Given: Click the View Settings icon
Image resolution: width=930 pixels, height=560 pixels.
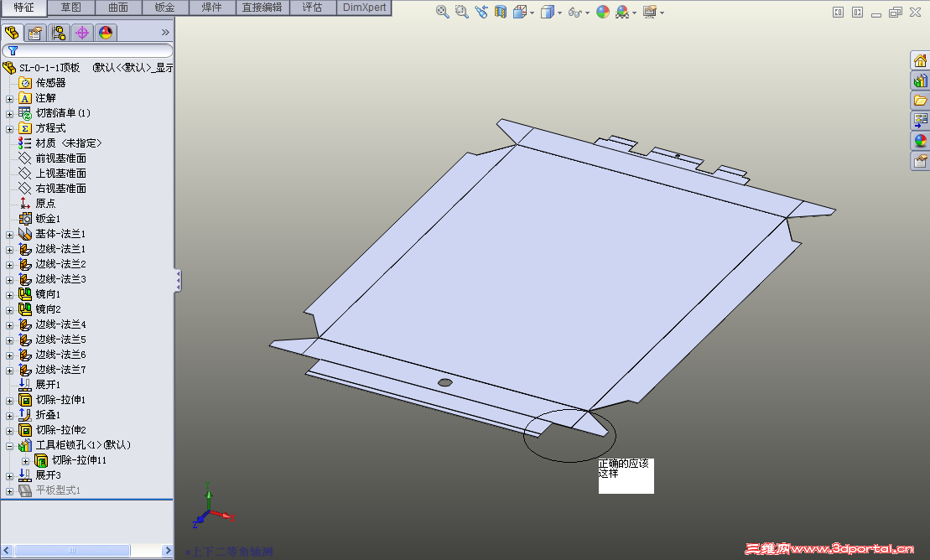Looking at the screenshot, I should click(650, 12).
